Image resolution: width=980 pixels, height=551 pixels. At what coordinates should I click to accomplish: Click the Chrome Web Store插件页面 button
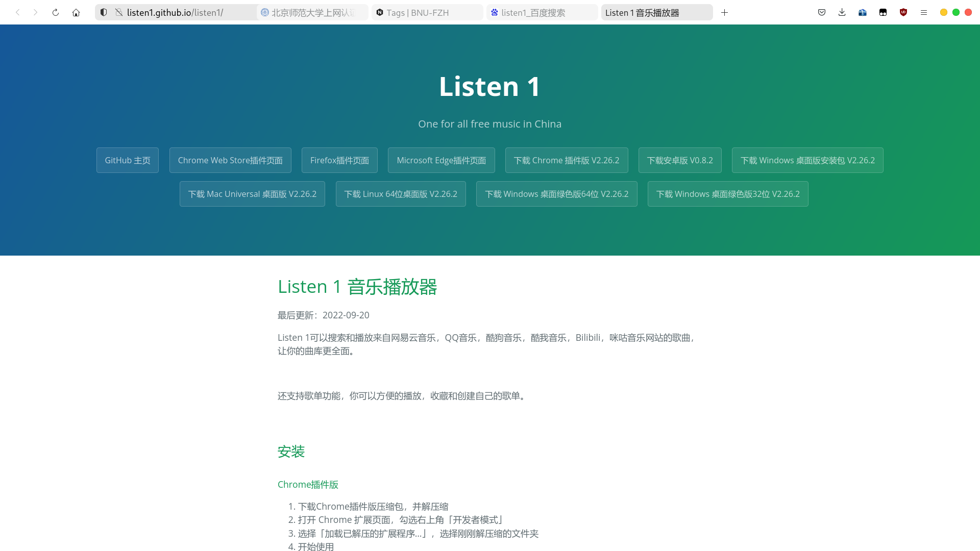230,160
